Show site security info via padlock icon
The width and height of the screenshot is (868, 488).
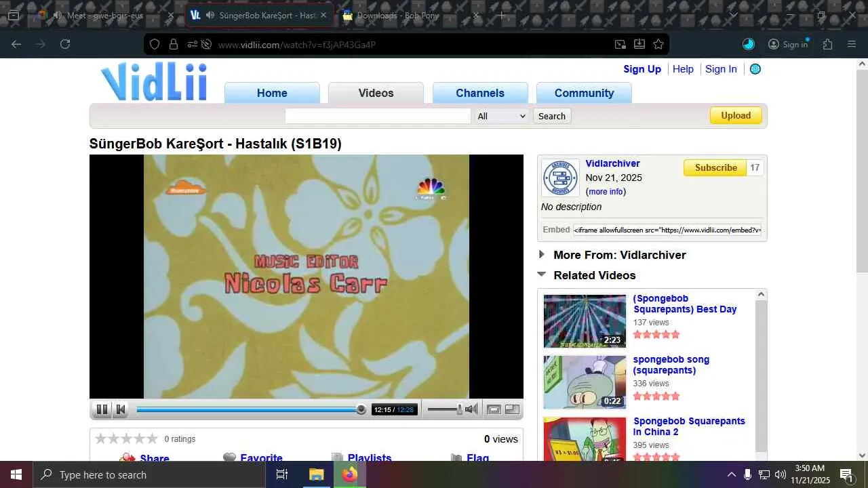pos(174,44)
